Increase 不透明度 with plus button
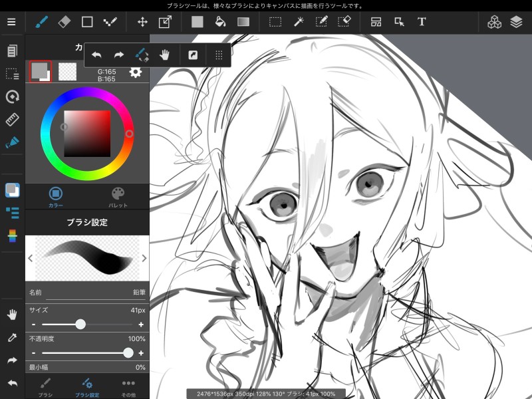Image resolution: width=532 pixels, height=399 pixels. [x=141, y=353]
